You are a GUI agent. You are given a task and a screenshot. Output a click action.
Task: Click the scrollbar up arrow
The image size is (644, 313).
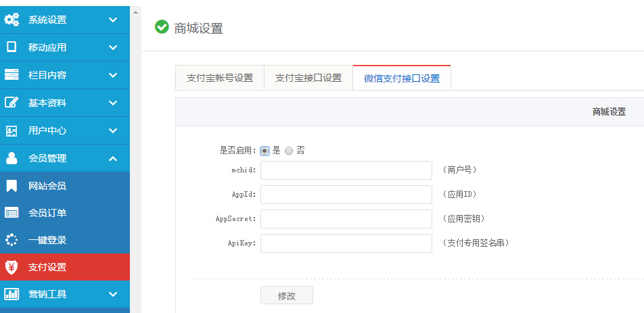coord(135,12)
